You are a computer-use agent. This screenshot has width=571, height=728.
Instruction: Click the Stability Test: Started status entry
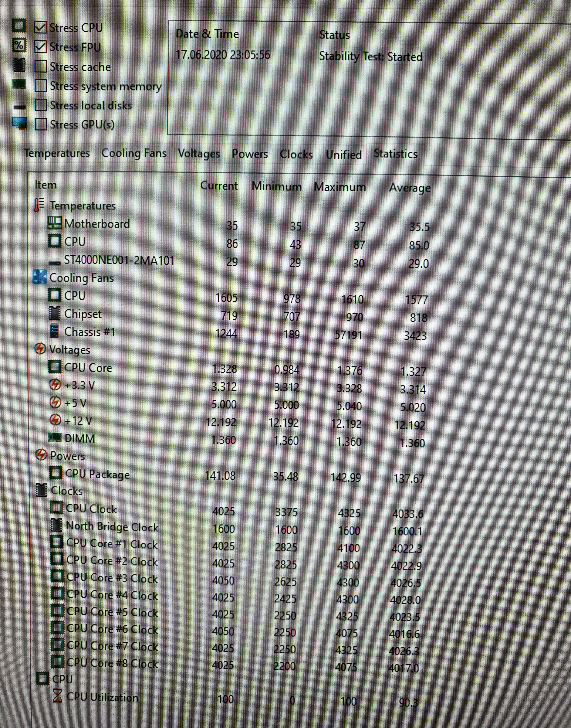(x=371, y=56)
